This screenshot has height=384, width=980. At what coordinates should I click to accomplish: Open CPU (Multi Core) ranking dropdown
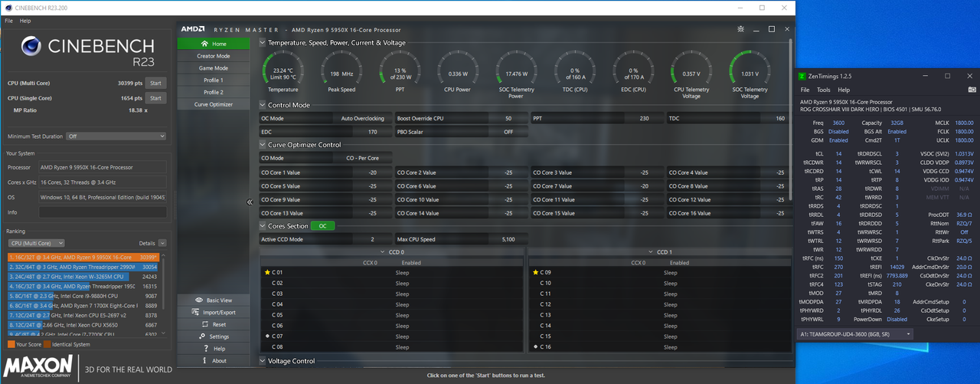point(38,243)
